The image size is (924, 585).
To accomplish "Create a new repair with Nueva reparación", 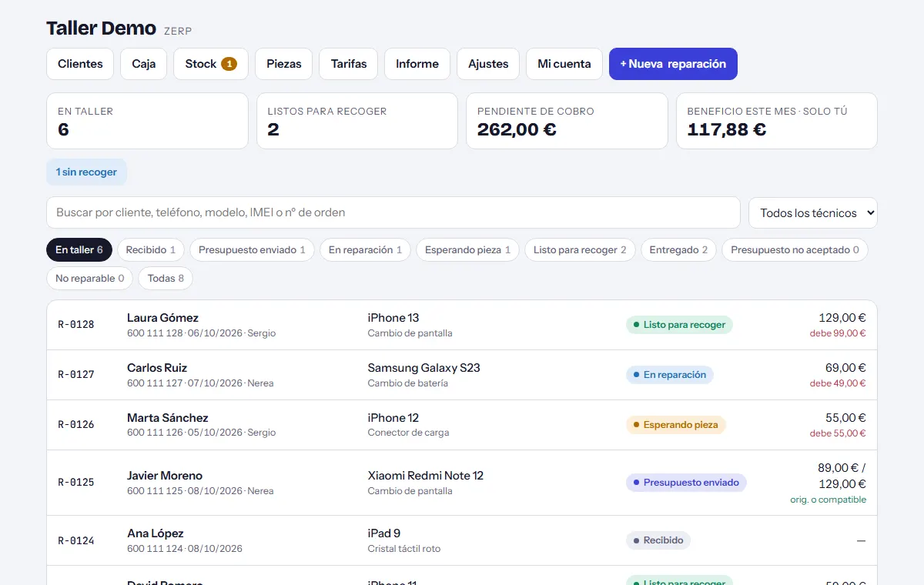I will pyautogui.click(x=673, y=64).
